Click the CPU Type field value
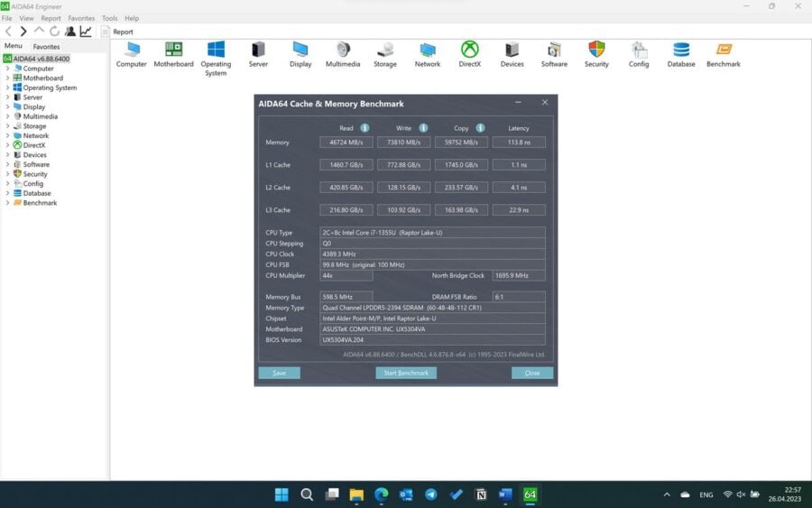The height and width of the screenshot is (508, 812). point(432,233)
